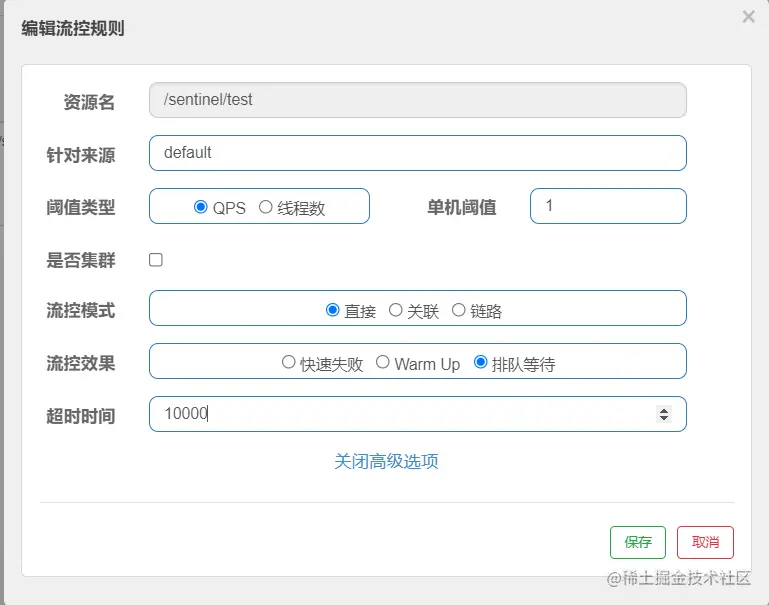Enable the 是否集群 checkbox

coord(155,260)
